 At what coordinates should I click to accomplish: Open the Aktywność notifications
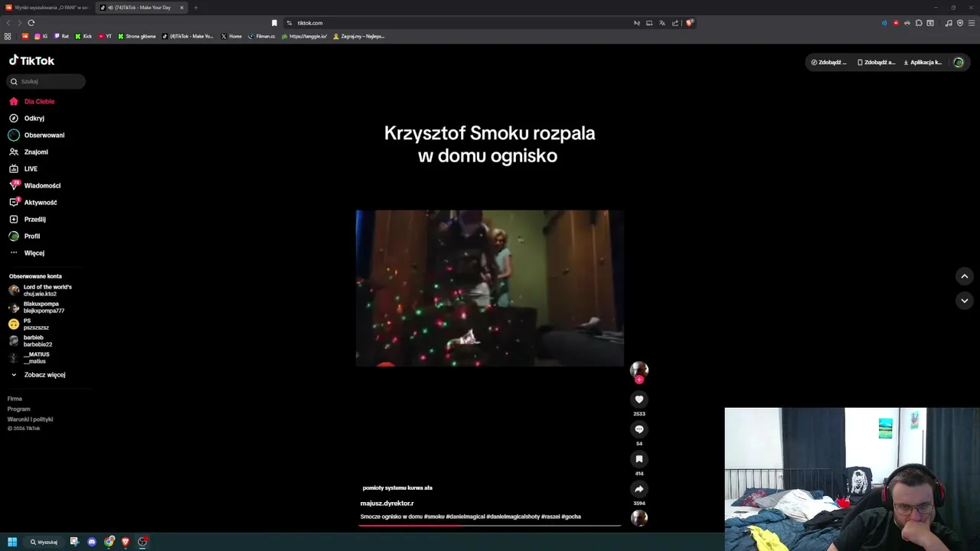pos(33,202)
